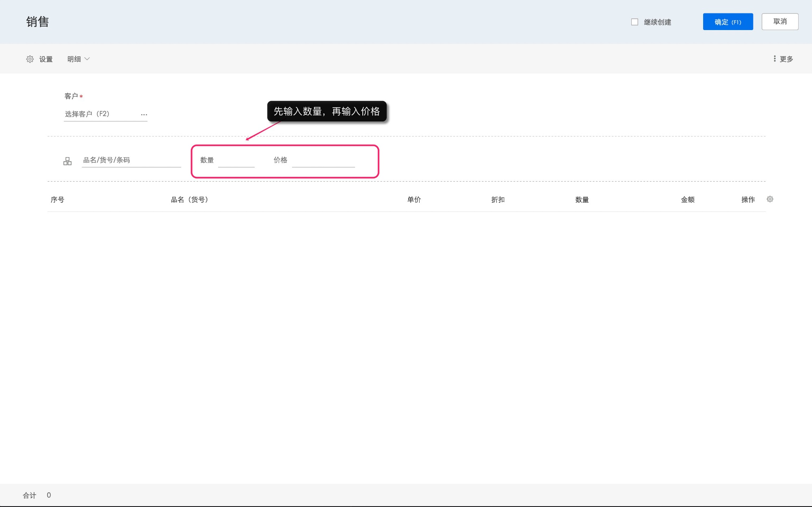812x507 pixels.
Task: Click the 单价 column header
Action: coord(414,199)
